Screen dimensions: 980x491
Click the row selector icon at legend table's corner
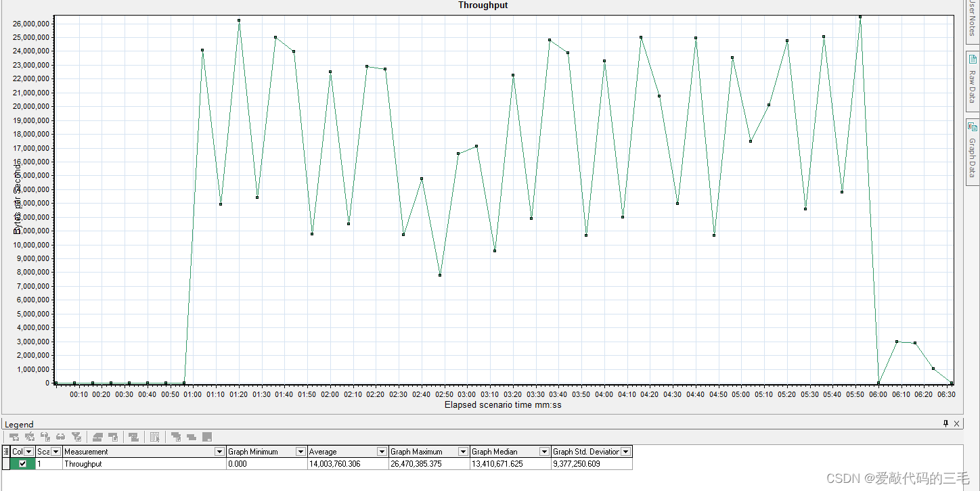point(6,452)
